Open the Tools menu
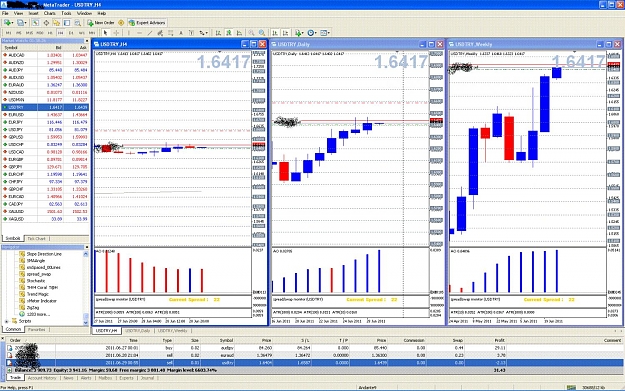 point(66,13)
